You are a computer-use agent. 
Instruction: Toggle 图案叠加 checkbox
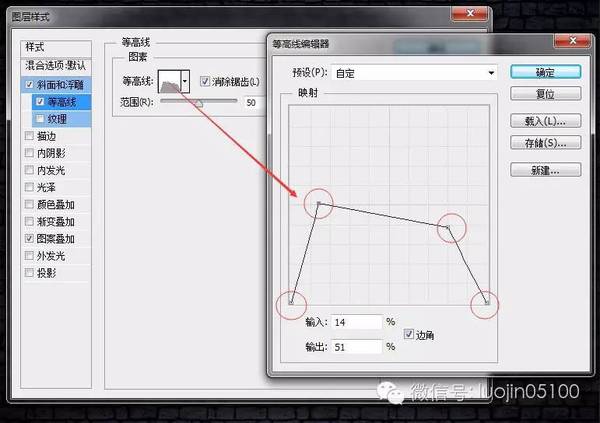29,238
